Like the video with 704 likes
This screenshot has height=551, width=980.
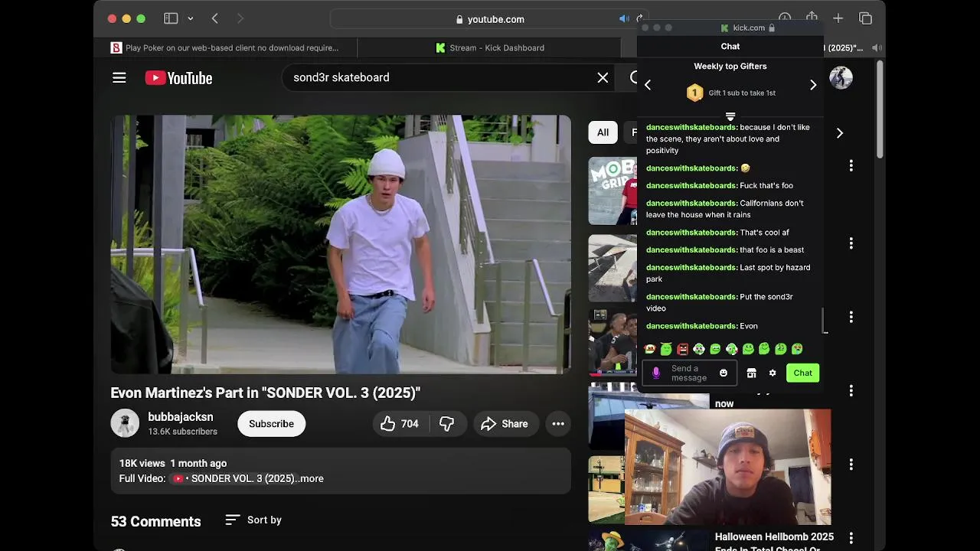(400, 424)
